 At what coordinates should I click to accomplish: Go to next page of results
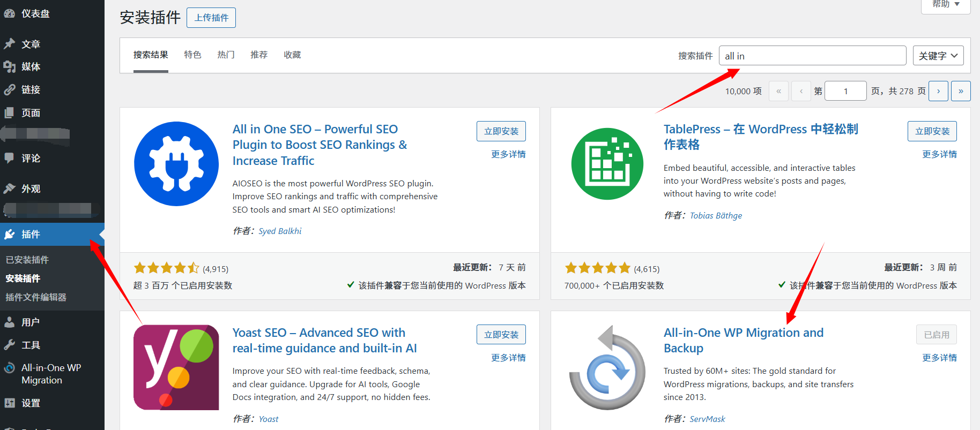click(938, 91)
